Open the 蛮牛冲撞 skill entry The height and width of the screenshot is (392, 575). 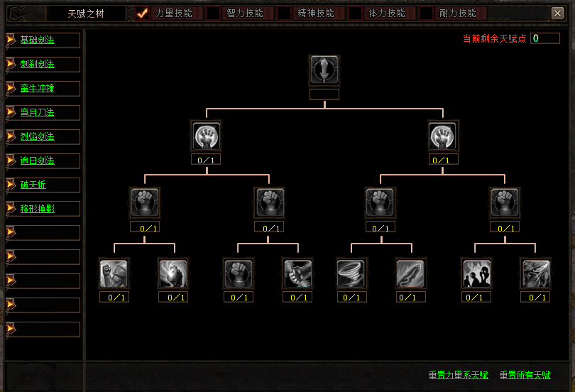tap(37, 88)
